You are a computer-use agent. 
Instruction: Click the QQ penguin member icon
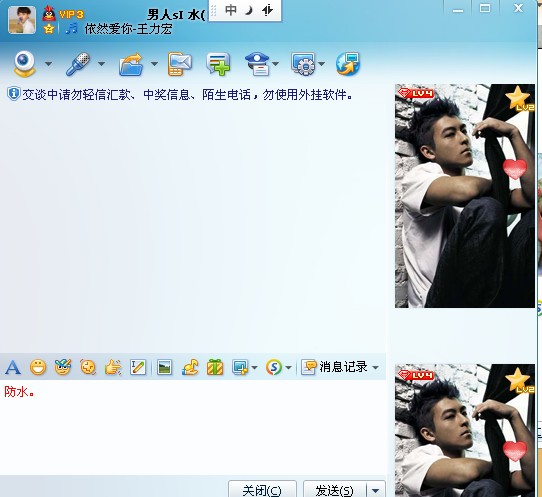49,14
